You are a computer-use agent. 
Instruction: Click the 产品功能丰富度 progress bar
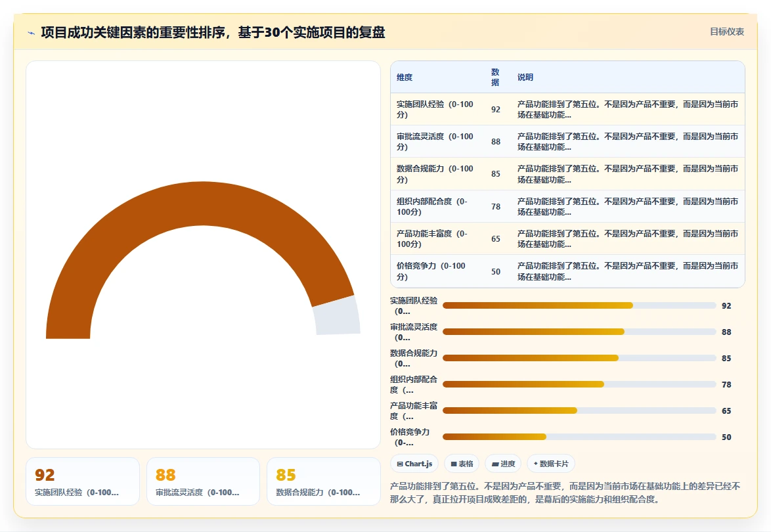[579, 410]
